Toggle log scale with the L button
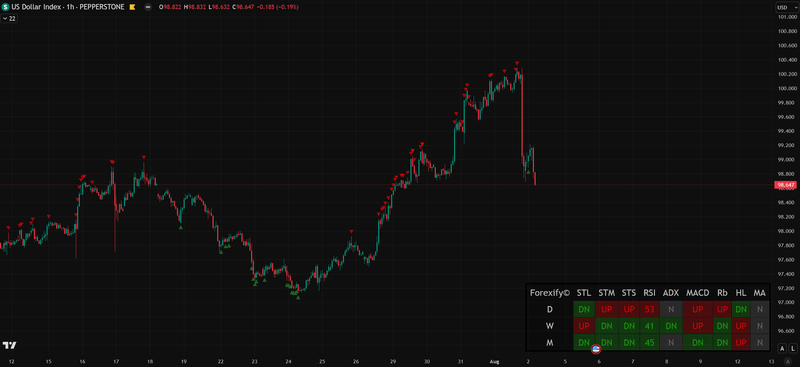 tap(792, 349)
